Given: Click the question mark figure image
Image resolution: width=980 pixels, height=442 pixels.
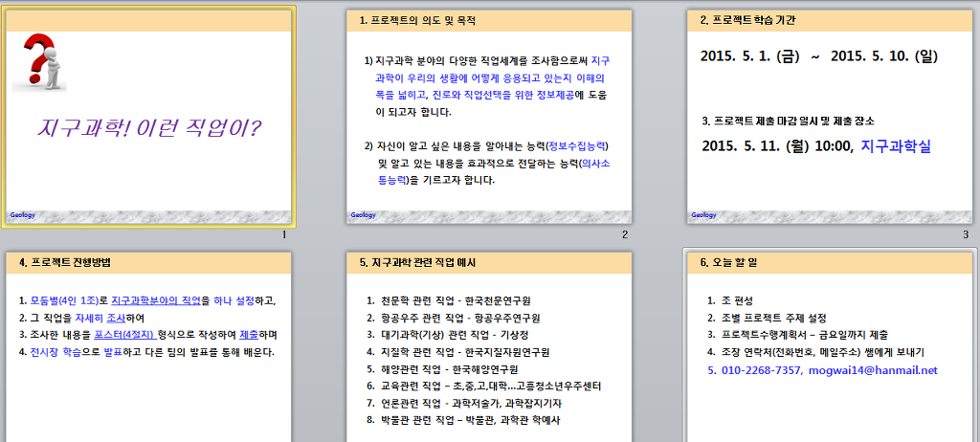Looking at the screenshot, I should point(40,63).
